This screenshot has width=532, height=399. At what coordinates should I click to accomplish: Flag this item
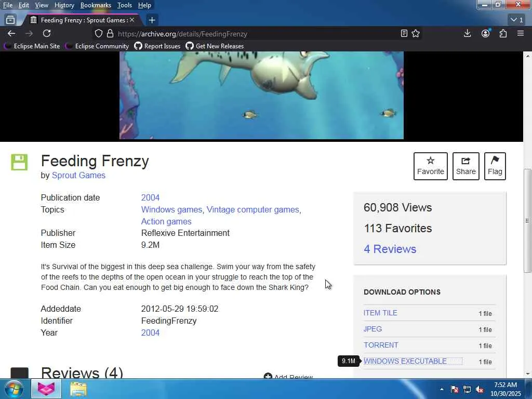pos(495,166)
